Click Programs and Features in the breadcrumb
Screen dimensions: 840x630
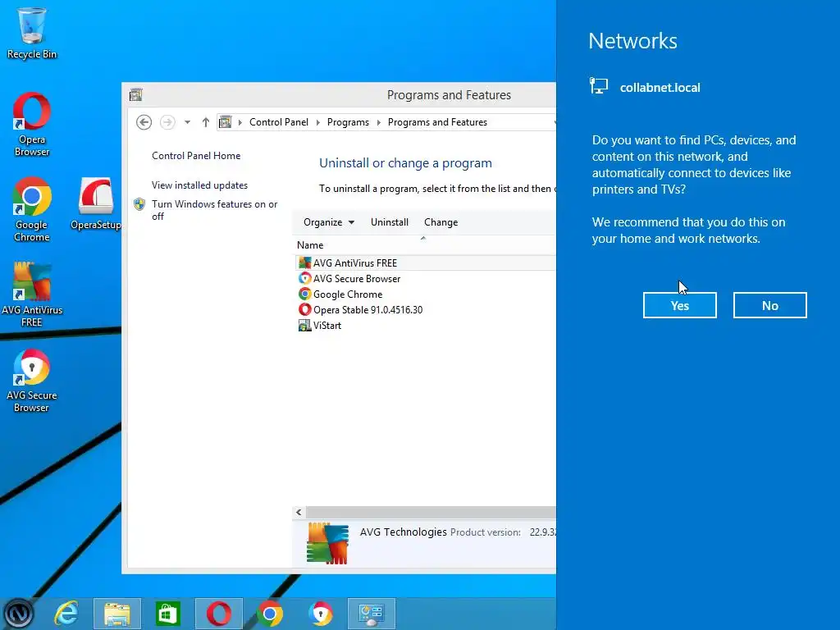[x=437, y=122]
